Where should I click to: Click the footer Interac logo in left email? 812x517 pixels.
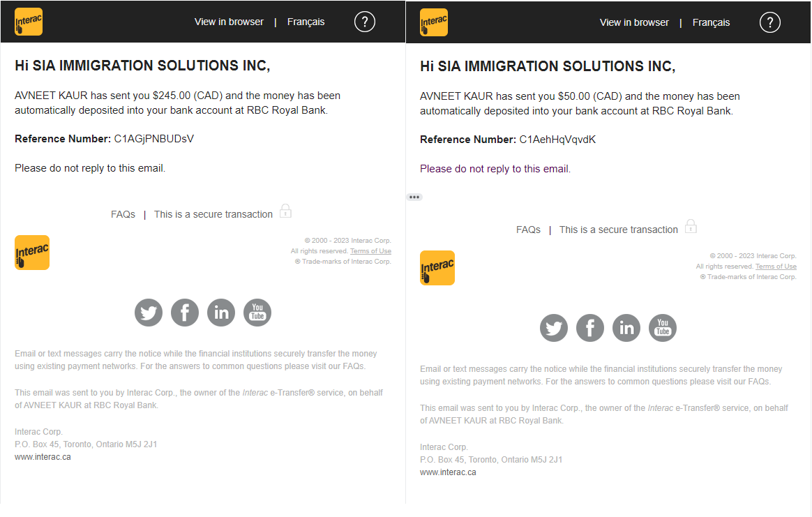tap(32, 253)
